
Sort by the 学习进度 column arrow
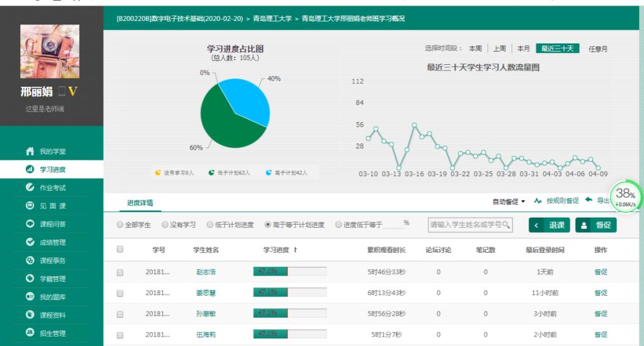(x=296, y=250)
